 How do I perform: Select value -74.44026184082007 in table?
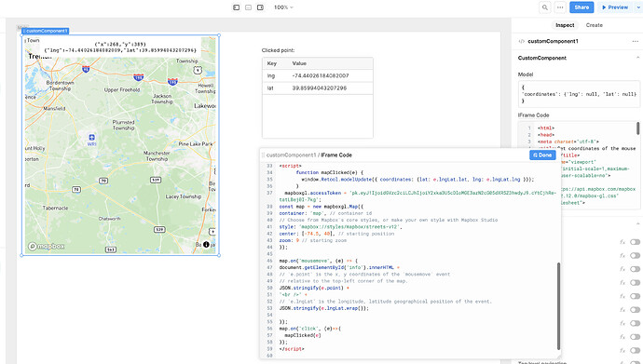(x=321, y=75)
